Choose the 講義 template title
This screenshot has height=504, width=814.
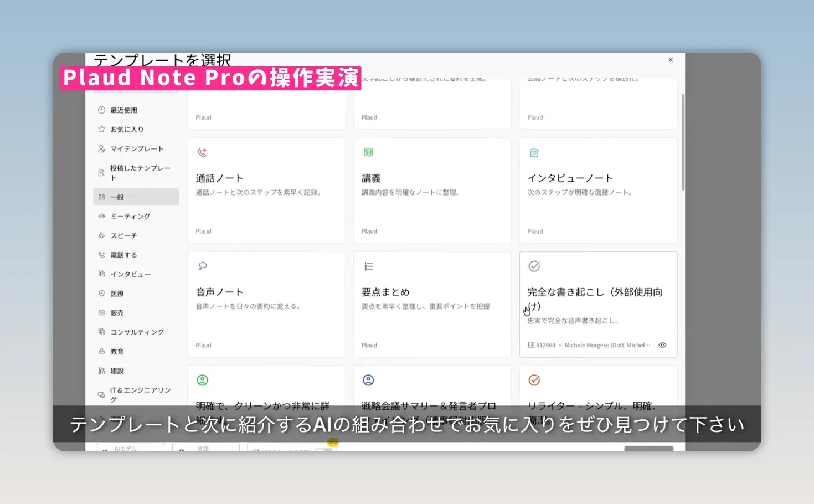pos(371,178)
